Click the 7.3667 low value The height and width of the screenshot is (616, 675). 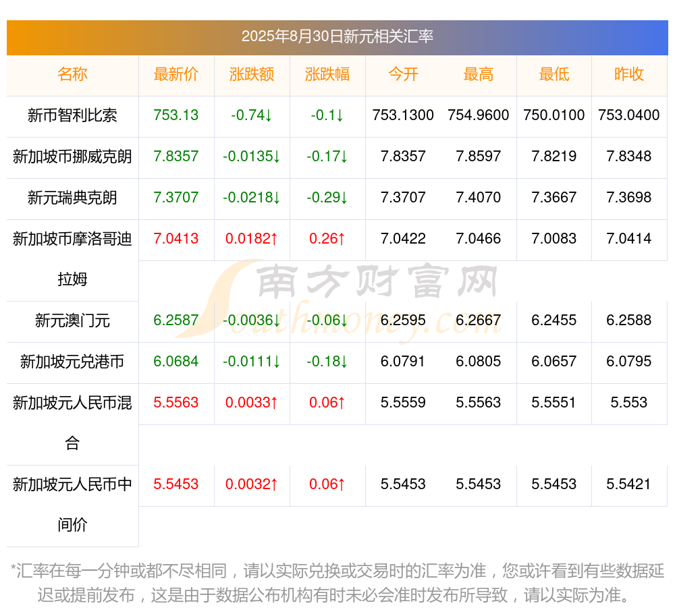coord(554,198)
